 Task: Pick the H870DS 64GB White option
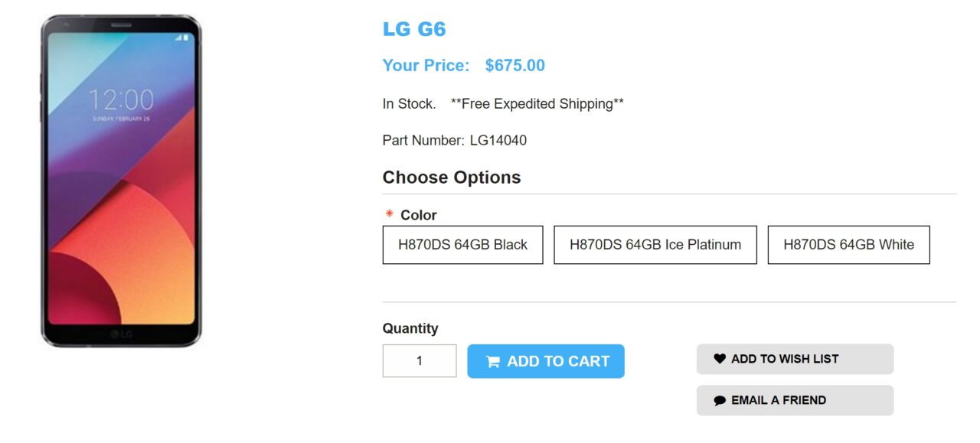(848, 245)
